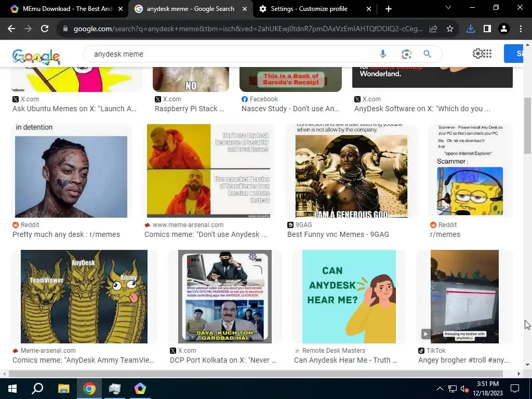Open 'Nascev Study - Don't use An...' link

(290, 109)
